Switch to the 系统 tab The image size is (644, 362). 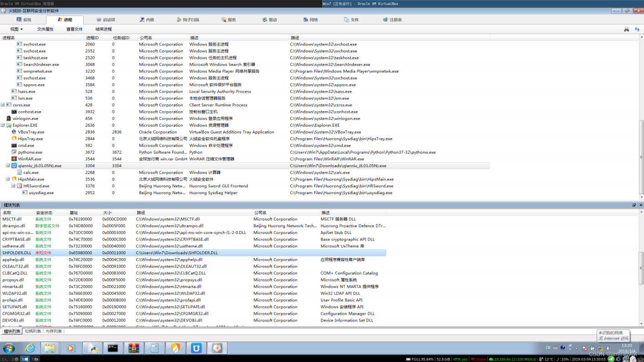click(x=24, y=20)
